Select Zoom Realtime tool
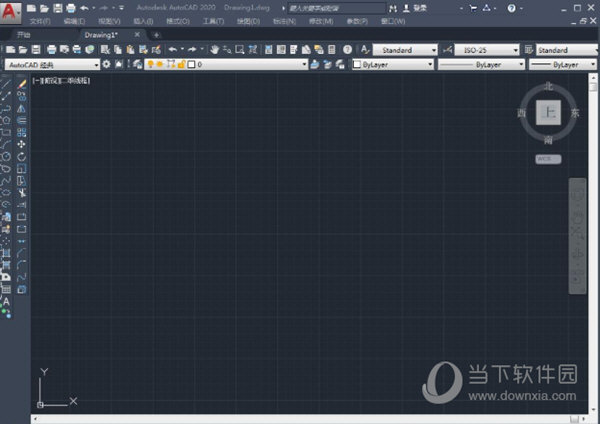The width and height of the screenshot is (600, 424). (227, 49)
